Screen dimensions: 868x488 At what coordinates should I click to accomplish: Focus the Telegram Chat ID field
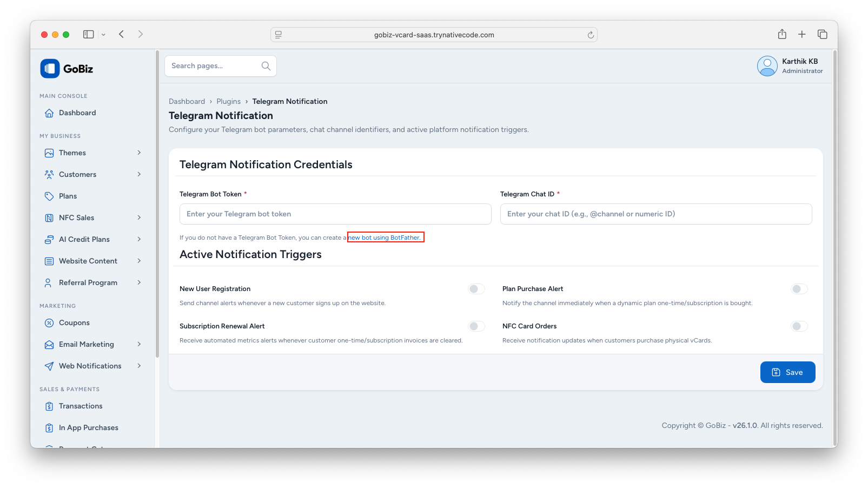[x=656, y=214]
